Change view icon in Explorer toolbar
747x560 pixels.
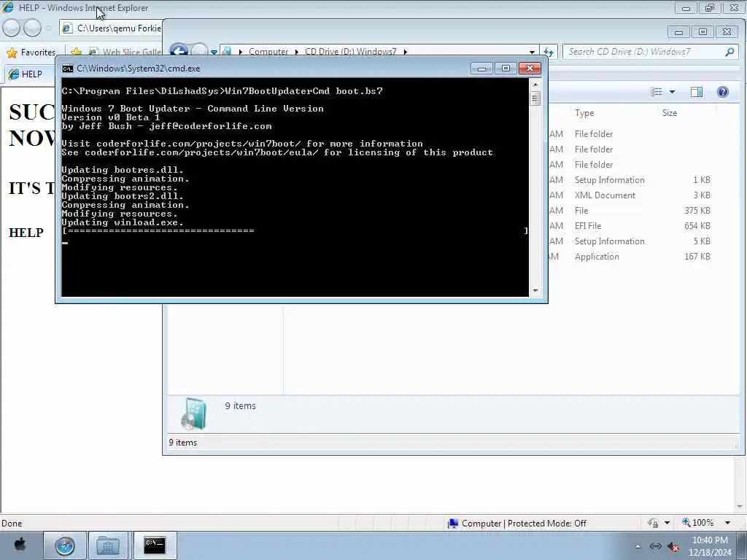[x=656, y=92]
